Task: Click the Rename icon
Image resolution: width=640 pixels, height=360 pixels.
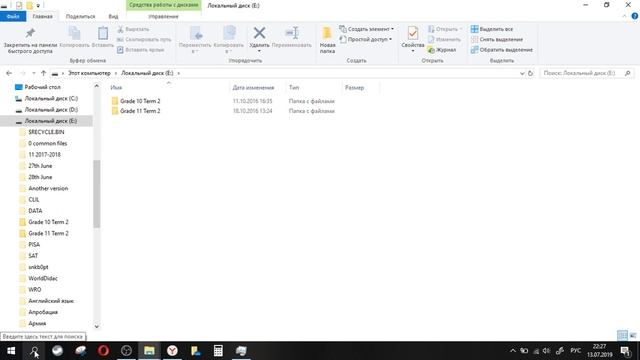Action: coord(292,33)
